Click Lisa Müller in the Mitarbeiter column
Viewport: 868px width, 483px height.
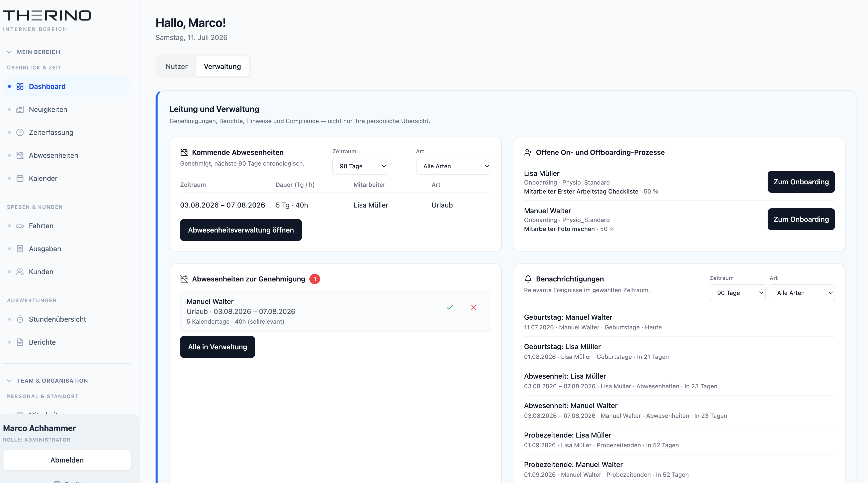[x=371, y=205]
